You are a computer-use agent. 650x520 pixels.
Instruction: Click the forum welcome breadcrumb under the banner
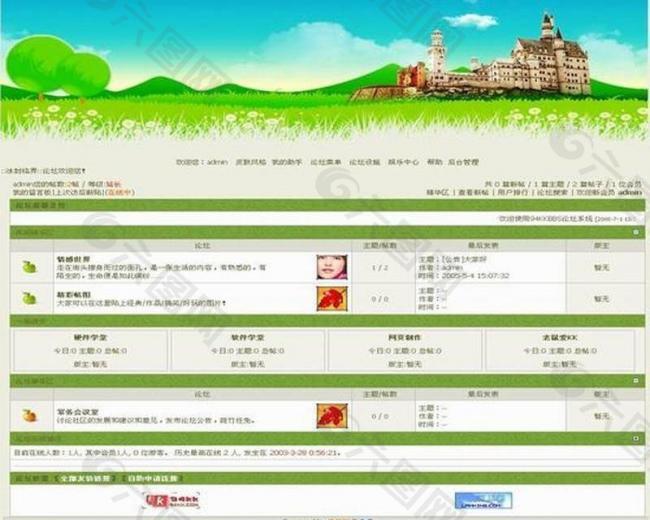tap(44, 171)
